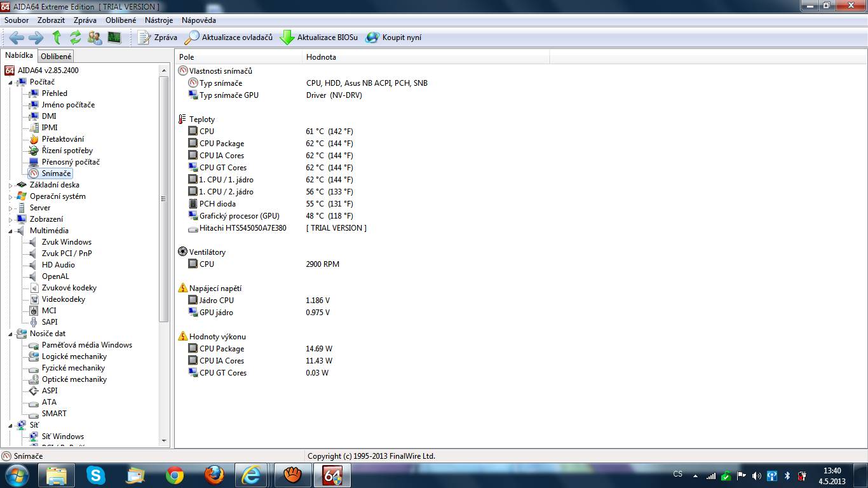Collapse the Síť tree node
The image size is (868, 488).
[x=11, y=425]
